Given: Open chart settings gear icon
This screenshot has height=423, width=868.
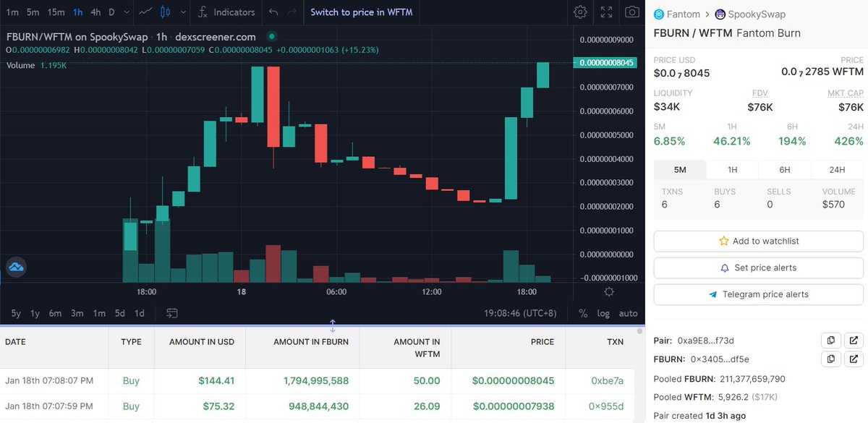Looking at the screenshot, I should coord(580,12).
